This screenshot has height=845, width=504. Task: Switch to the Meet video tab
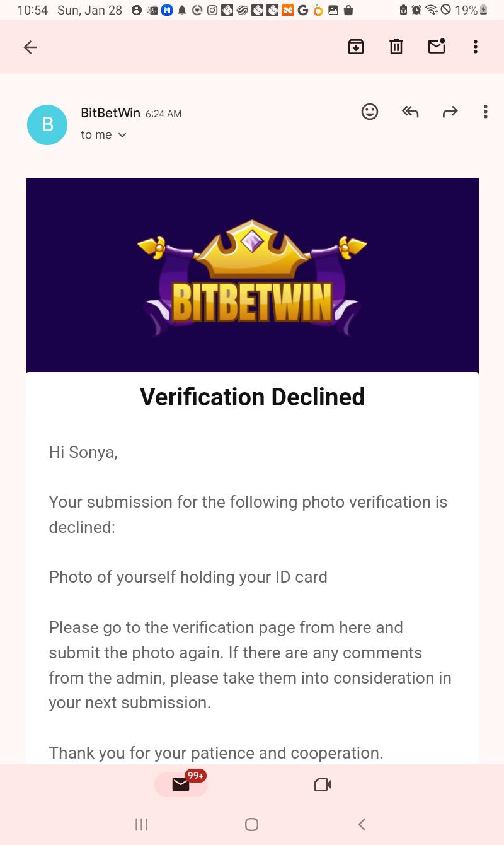click(x=323, y=784)
